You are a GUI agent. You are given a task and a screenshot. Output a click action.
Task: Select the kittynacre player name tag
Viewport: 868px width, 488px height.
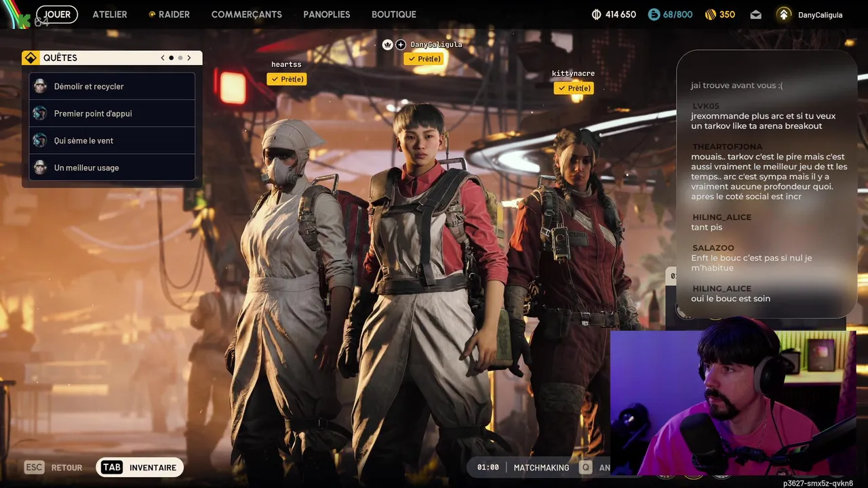573,73
